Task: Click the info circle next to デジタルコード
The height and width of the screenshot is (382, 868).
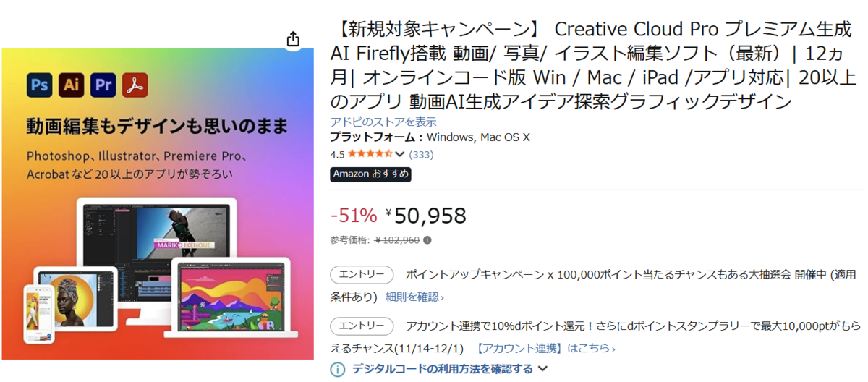Action: 338,370
